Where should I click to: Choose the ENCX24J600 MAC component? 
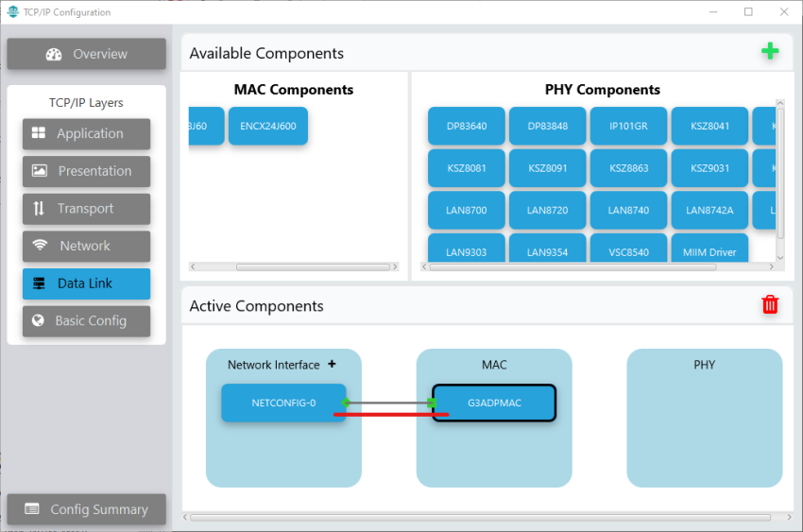(x=268, y=126)
